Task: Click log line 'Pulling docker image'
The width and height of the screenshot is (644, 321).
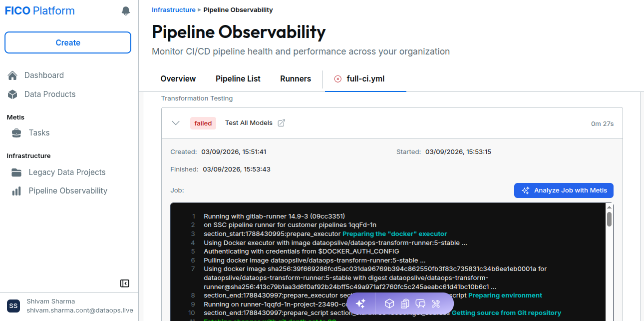Action: [315, 260]
